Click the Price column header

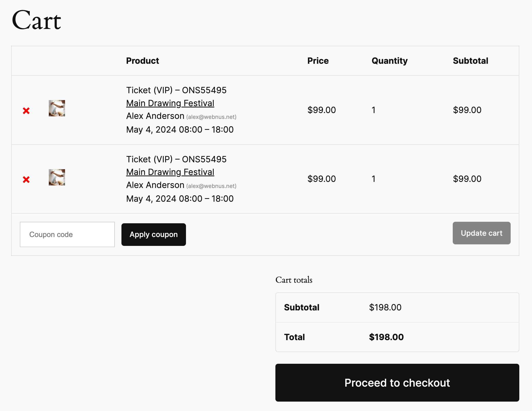[318, 61]
